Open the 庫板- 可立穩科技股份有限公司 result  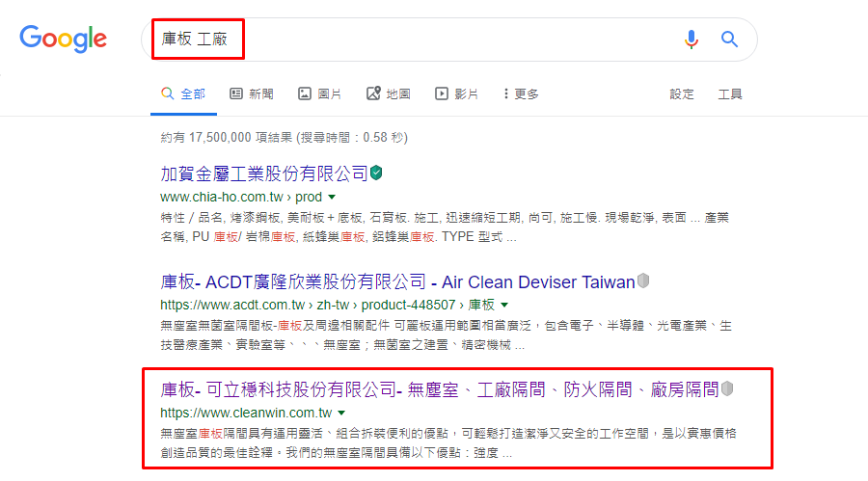440,389
